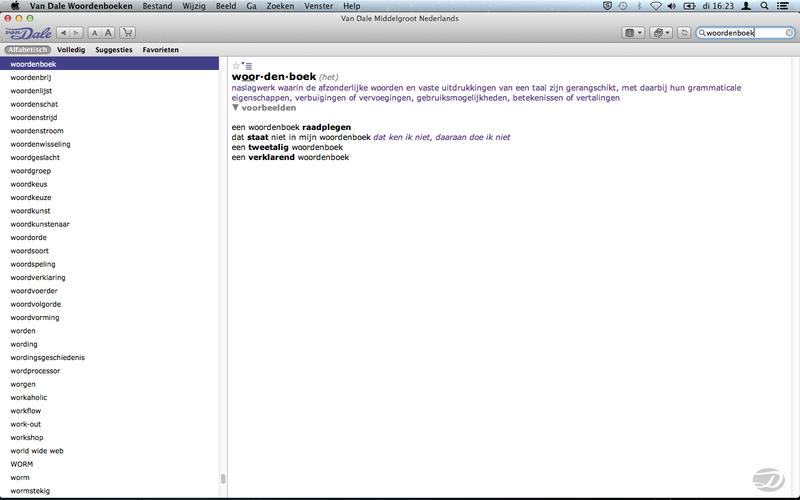This screenshot has width=800, height=500.
Task: Click the word list scrollbar thumb
Action: coord(223,479)
